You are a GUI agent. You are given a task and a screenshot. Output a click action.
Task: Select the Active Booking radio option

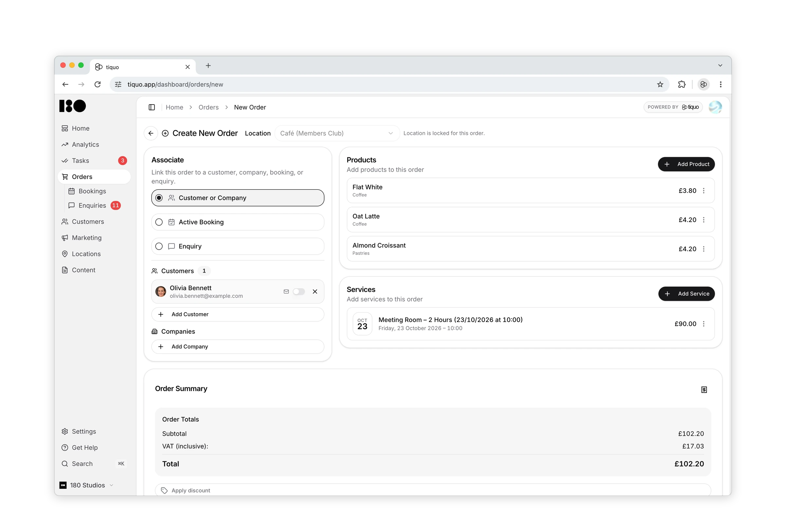(238, 222)
